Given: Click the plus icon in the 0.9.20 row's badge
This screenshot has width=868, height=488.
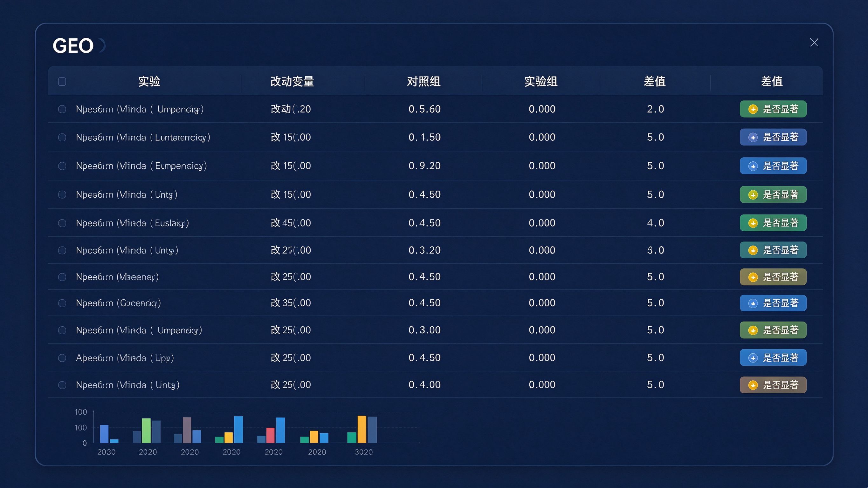Looking at the screenshot, I should point(753,166).
